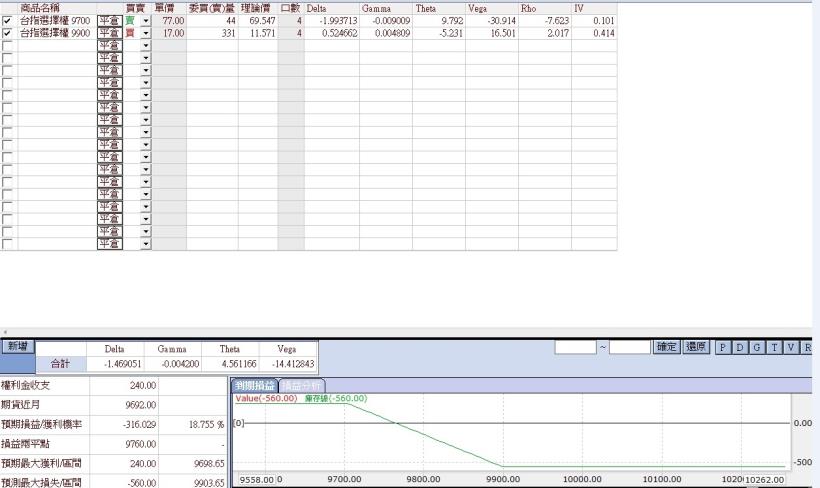Click the range start input field before the tilde

click(x=576, y=347)
